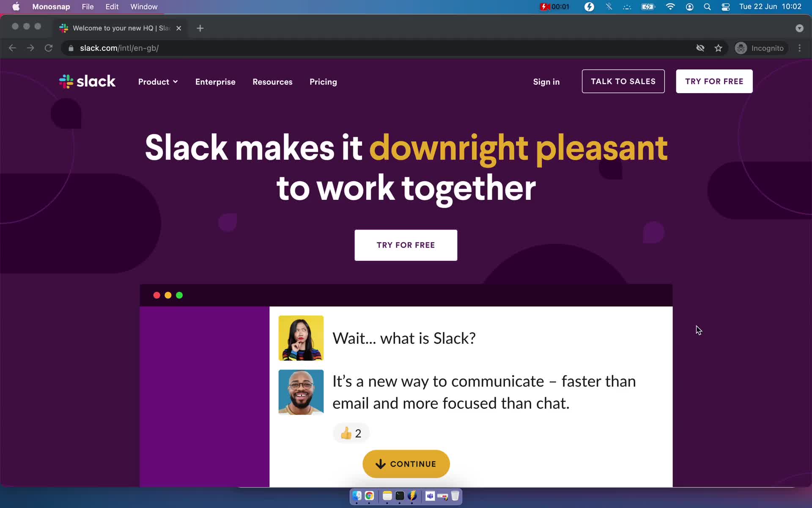Click the bearded man's avatar thumbnail
The image size is (812, 508).
[x=301, y=392]
